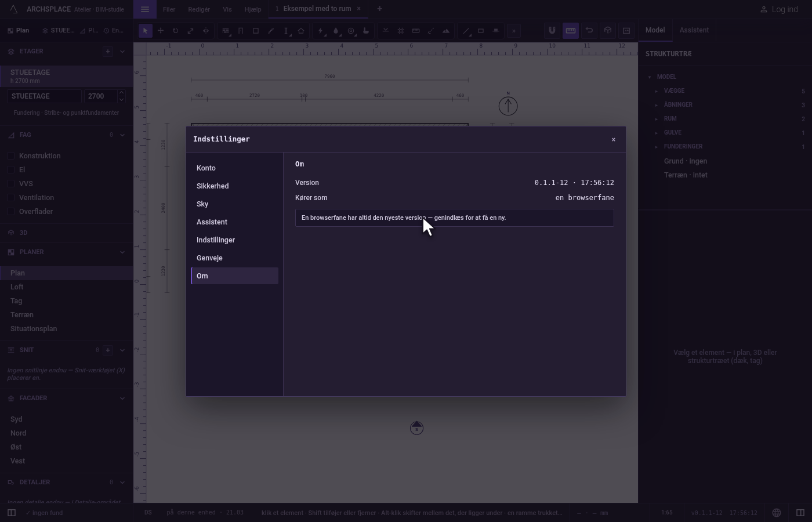812x522 pixels.
Task: Click Log ind
Action: [x=779, y=9]
